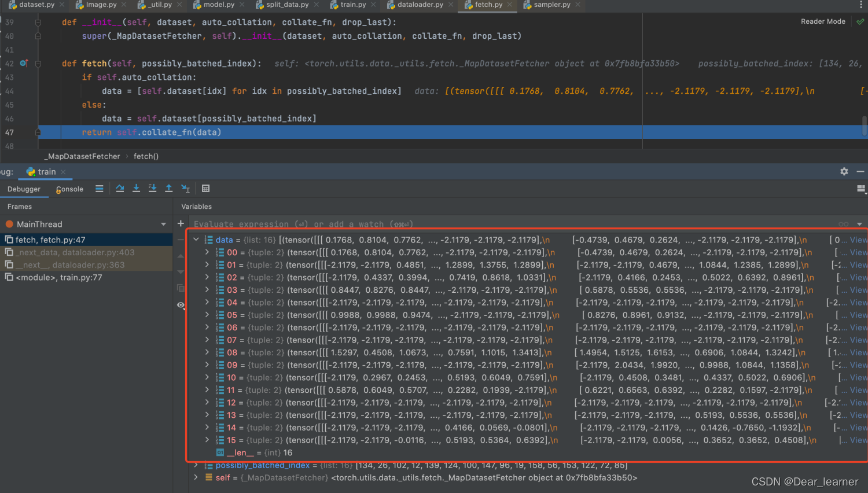Screen dimensions: 868x493
Task: Open the editor tabs overflow menu
Action: pyautogui.click(x=860, y=5)
